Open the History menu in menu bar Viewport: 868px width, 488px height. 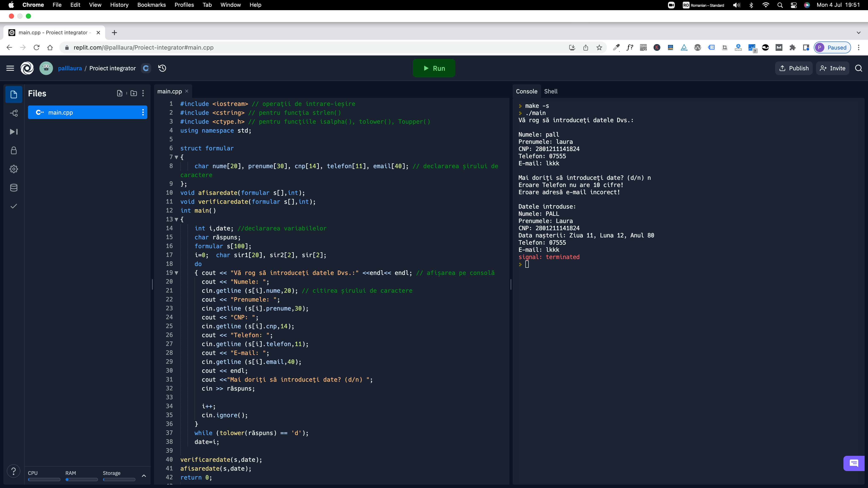[x=119, y=5]
